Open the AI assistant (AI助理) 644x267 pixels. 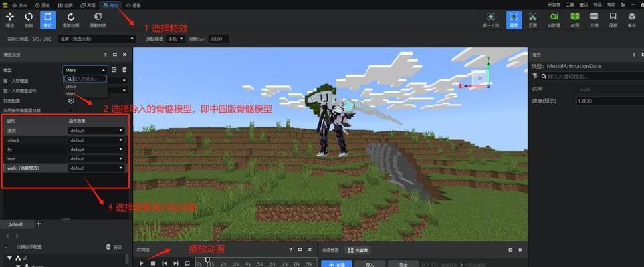click(x=554, y=19)
